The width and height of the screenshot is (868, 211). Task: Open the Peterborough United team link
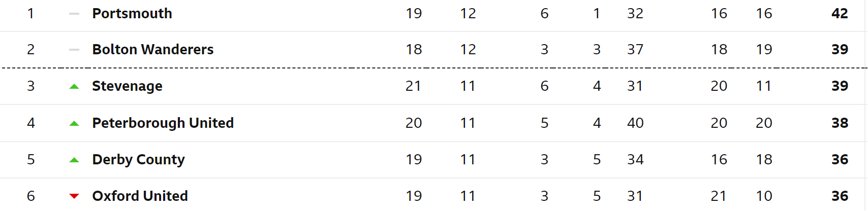163,123
